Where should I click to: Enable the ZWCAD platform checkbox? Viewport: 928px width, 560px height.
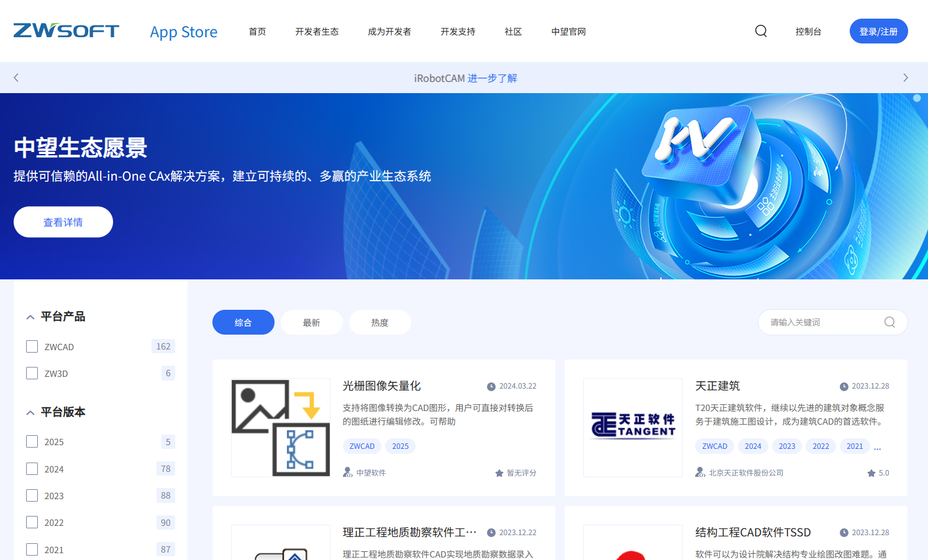coord(32,346)
